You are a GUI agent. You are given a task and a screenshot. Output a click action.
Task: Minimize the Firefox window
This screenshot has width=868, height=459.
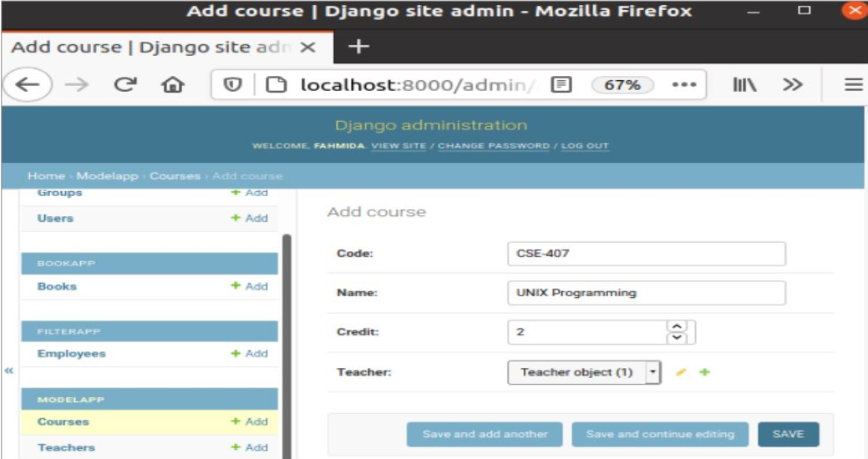pyautogui.click(x=754, y=12)
